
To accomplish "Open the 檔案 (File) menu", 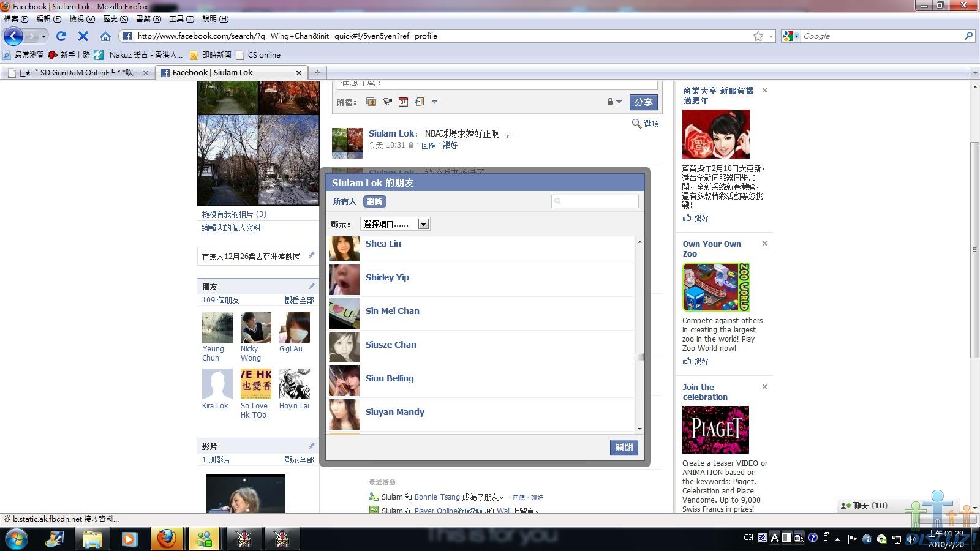I will coord(17,19).
